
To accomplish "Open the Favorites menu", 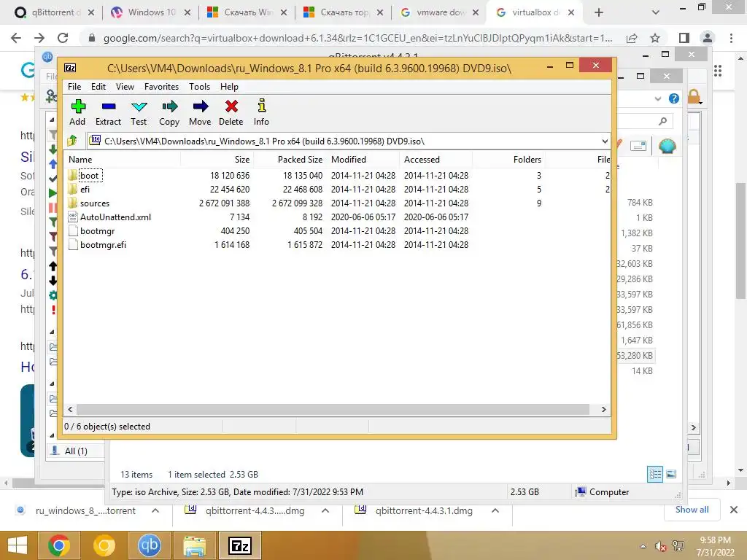I will [161, 87].
